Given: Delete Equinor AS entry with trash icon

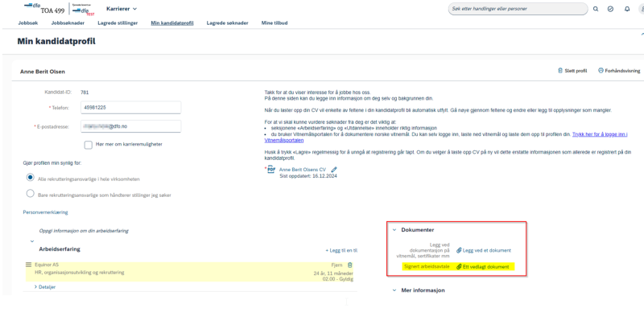Looking at the screenshot, I should point(350,265).
